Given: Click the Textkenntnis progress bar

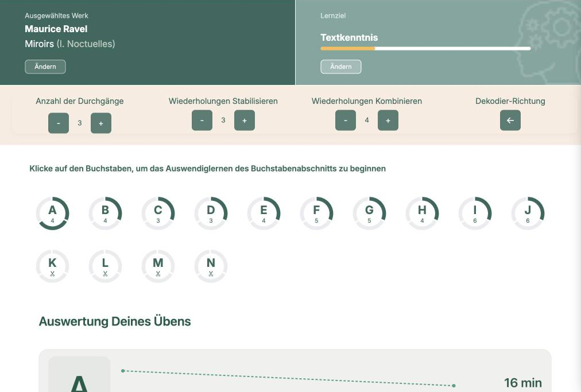Looking at the screenshot, I should [x=425, y=49].
